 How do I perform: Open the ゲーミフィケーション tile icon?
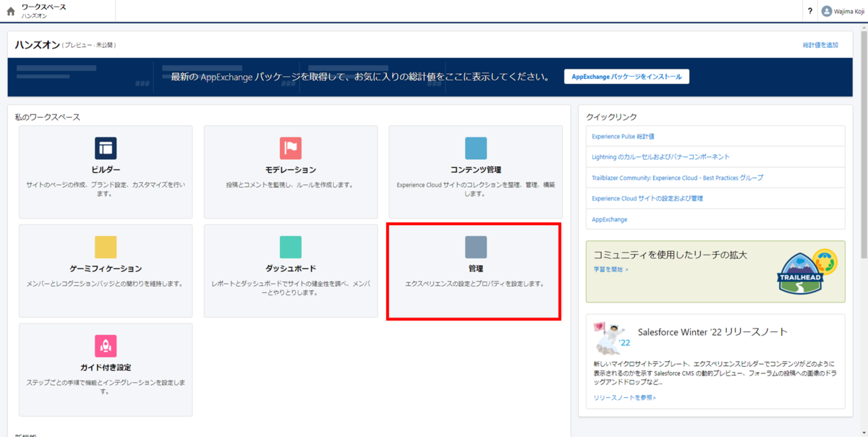coord(106,247)
